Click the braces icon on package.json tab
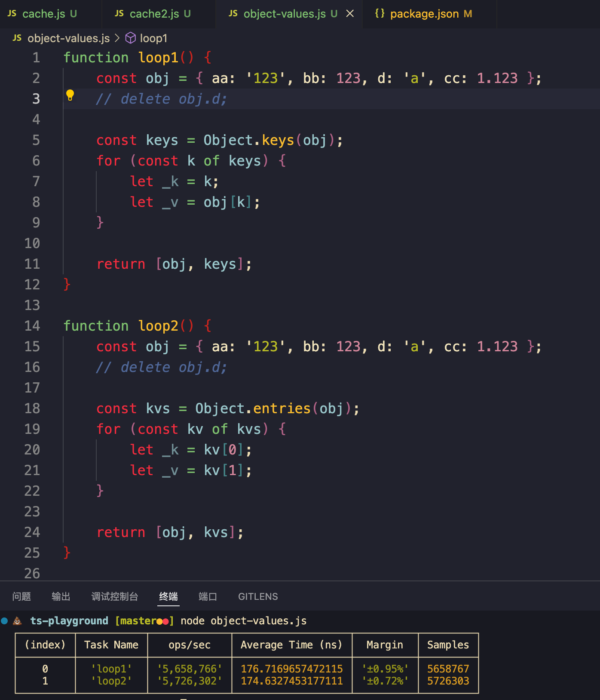 (380, 14)
